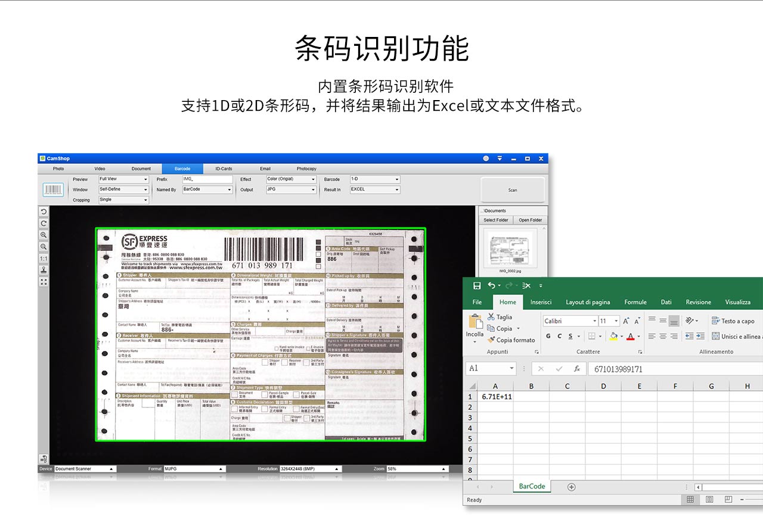Click the Copia formato paintbrush
The image size is (763, 532).
tap(491, 340)
